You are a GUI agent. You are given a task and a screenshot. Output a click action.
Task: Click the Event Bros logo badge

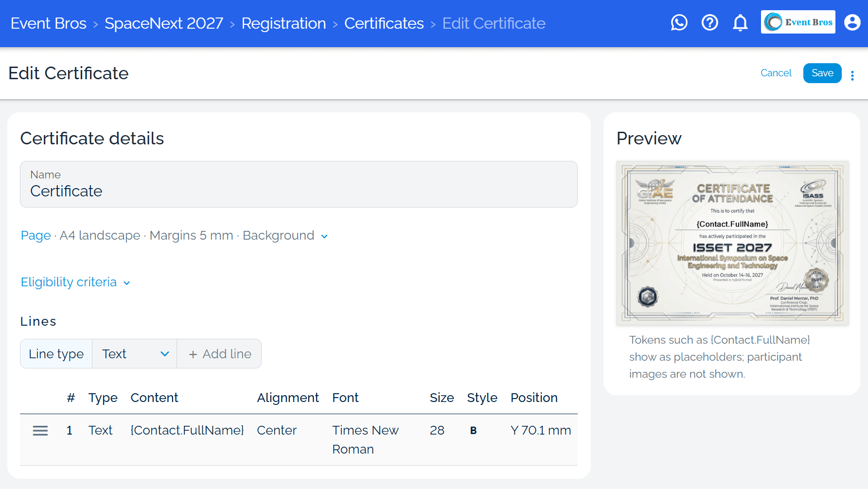pos(798,22)
